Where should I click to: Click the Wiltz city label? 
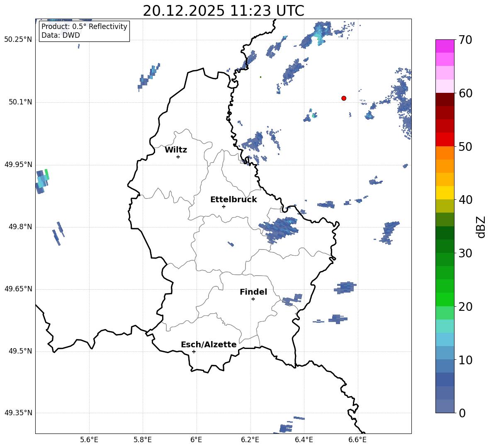(176, 150)
